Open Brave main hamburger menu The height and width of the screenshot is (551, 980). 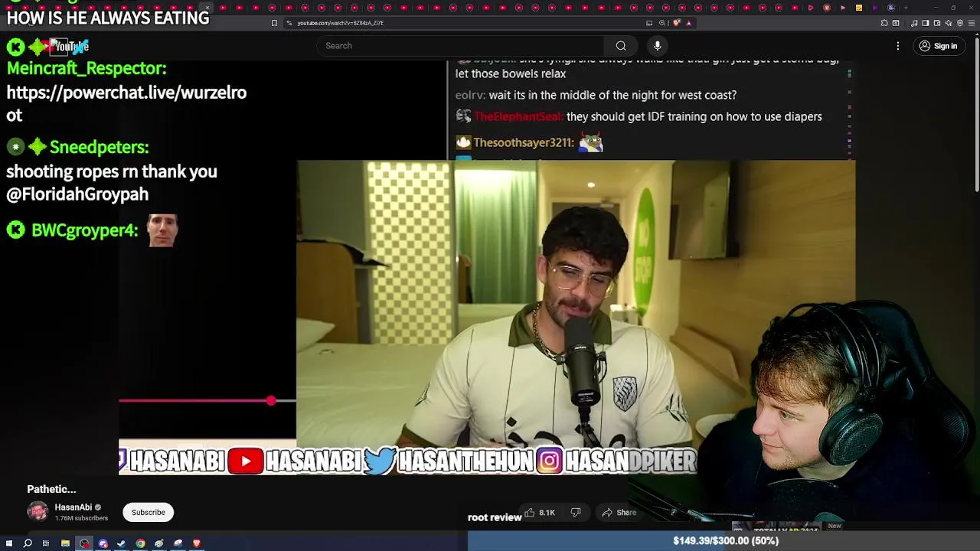tap(972, 23)
